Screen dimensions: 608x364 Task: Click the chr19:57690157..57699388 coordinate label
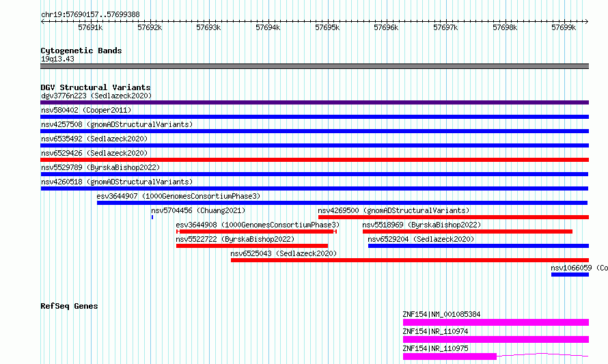tap(90, 15)
